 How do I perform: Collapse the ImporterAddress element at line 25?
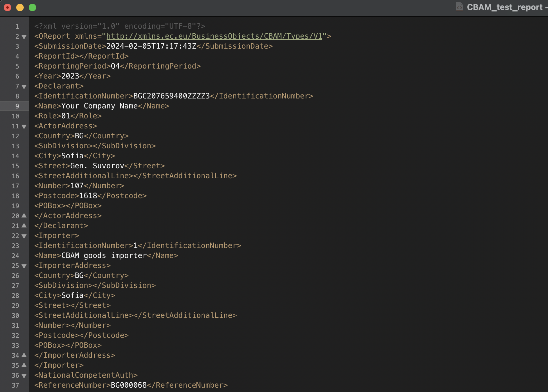tap(24, 266)
